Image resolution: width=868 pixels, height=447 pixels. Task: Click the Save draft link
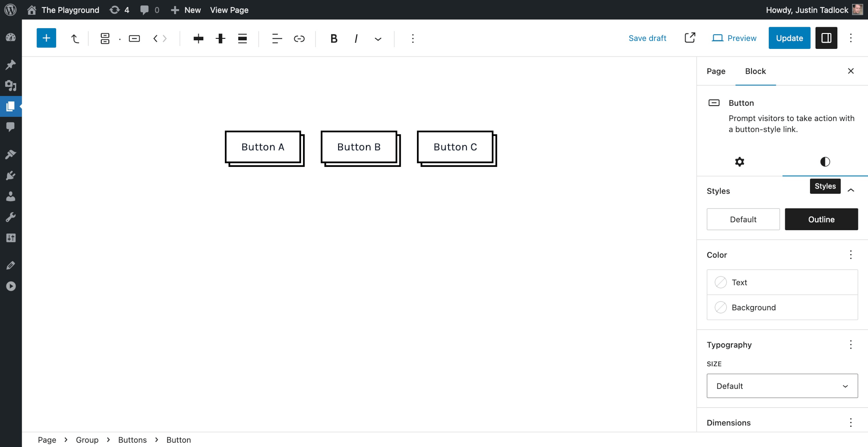point(647,38)
